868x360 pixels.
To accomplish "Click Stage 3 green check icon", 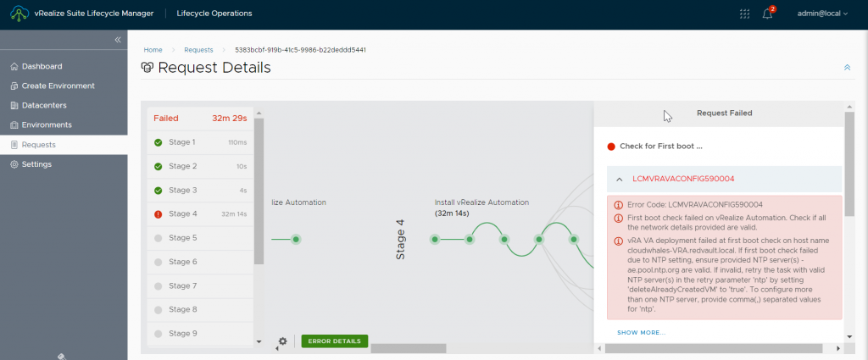I will pyautogui.click(x=159, y=191).
